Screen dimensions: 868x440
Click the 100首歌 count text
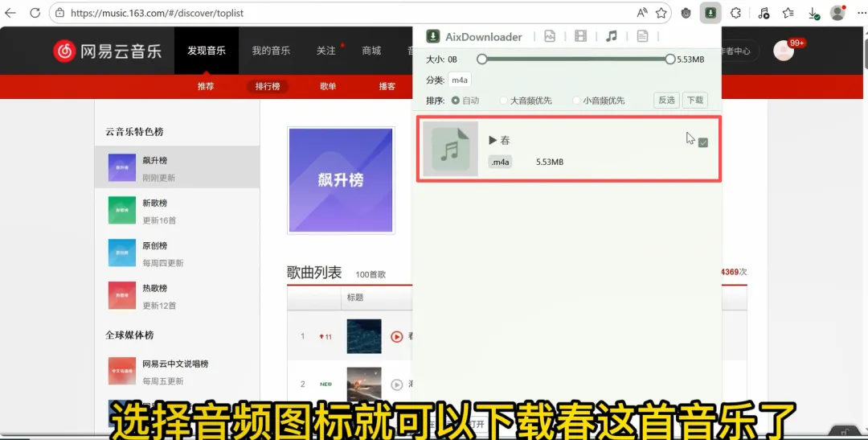[x=371, y=274]
